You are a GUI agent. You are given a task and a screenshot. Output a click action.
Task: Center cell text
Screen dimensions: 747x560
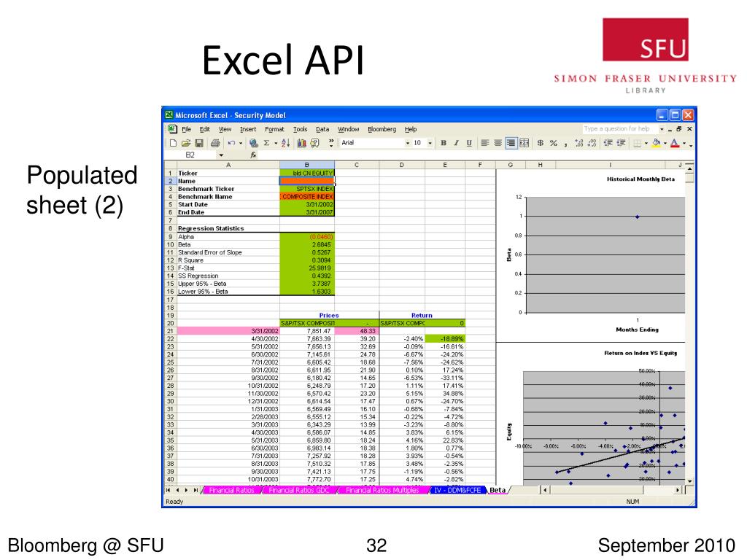pos(498,143)
